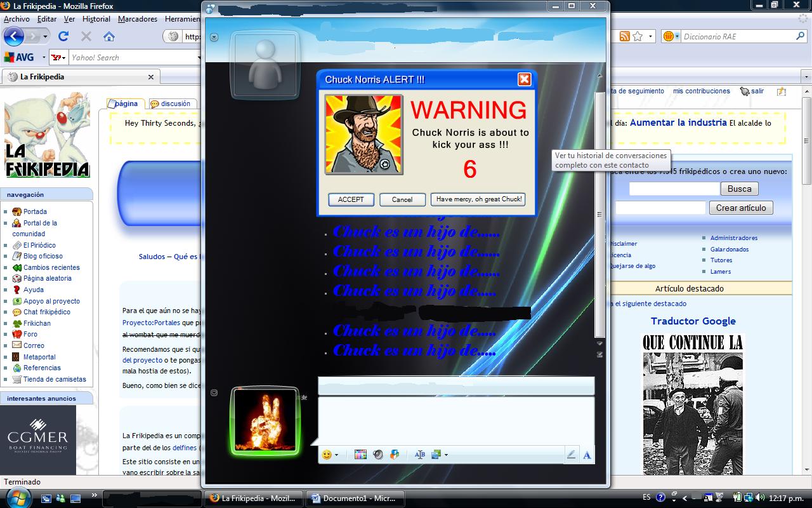Open the Historial menu
The height and width of the screenshot is (508, 812).
tap(96, 19)
